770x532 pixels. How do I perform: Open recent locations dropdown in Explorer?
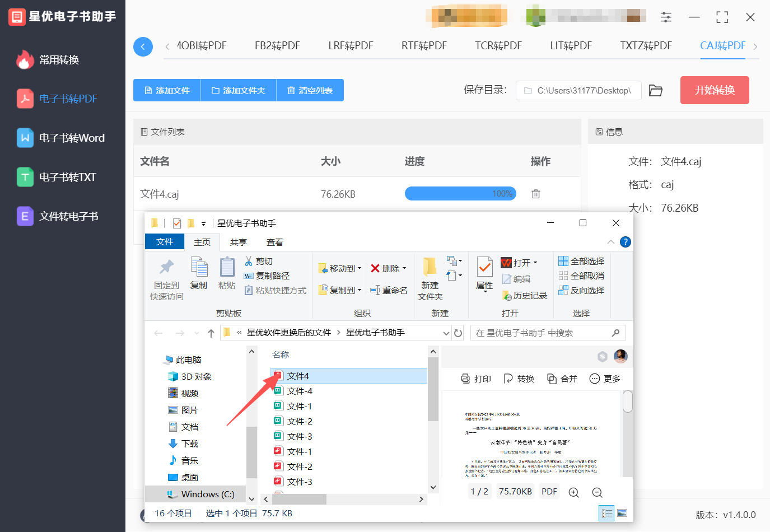pyautogui.click(x=197, y=333)
